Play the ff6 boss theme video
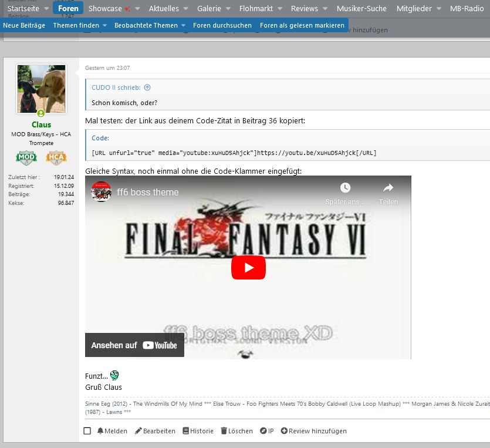 (248, 268)
